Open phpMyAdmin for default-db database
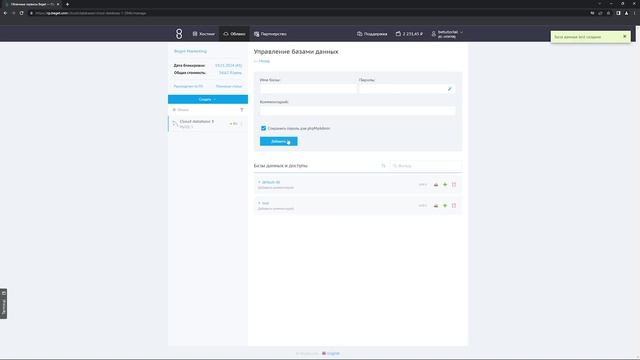The height and width of the screenshot is (360, 640). (436, 184)
